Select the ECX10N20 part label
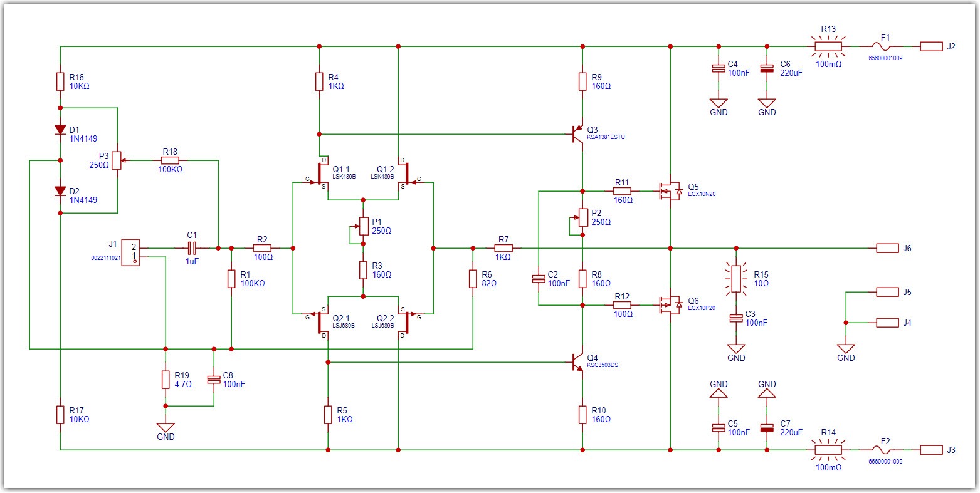The image size is (980, 493). point(702,194)
